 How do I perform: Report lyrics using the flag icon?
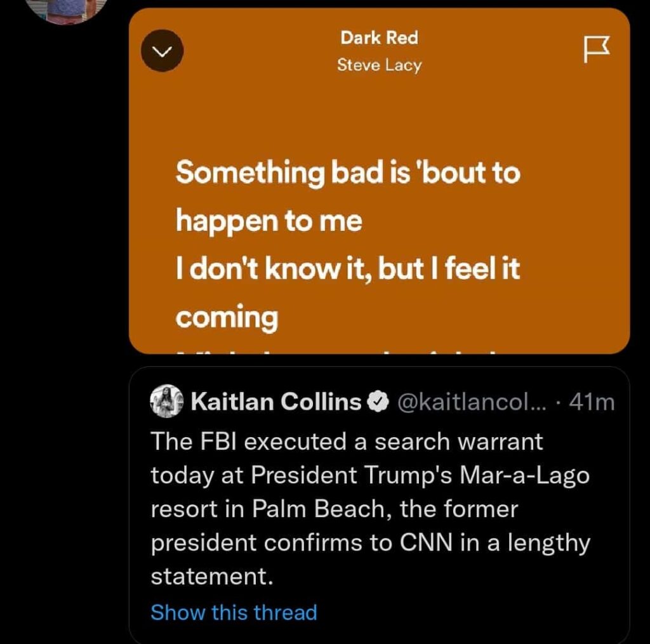coord(595,50)
